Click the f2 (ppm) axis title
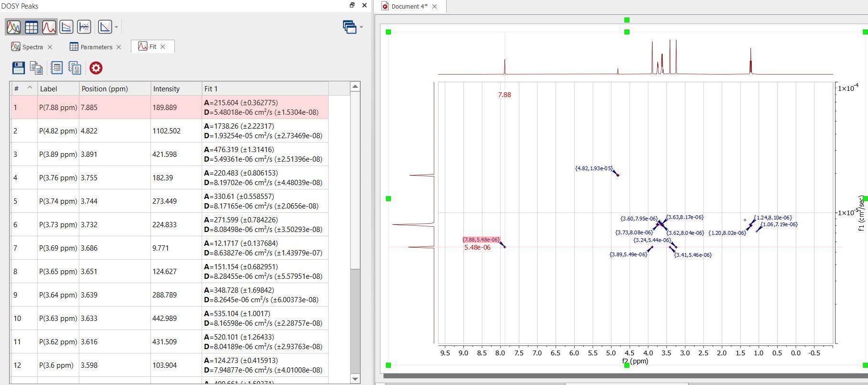Image resolution: width=868 pixels, height=385 pixels. [635, 361]
